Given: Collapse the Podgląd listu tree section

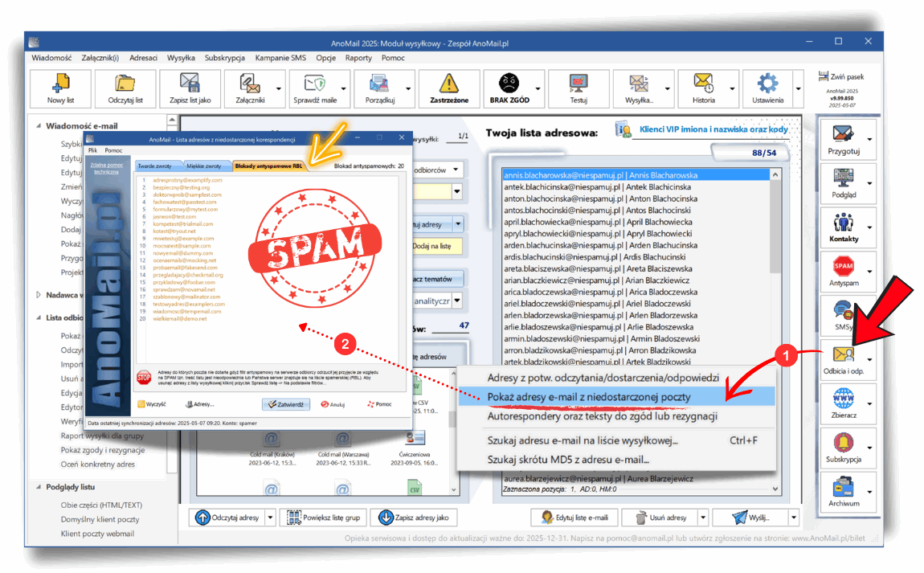Looking at the screenshot, I should pyautogui.click(x=39, y=487).
